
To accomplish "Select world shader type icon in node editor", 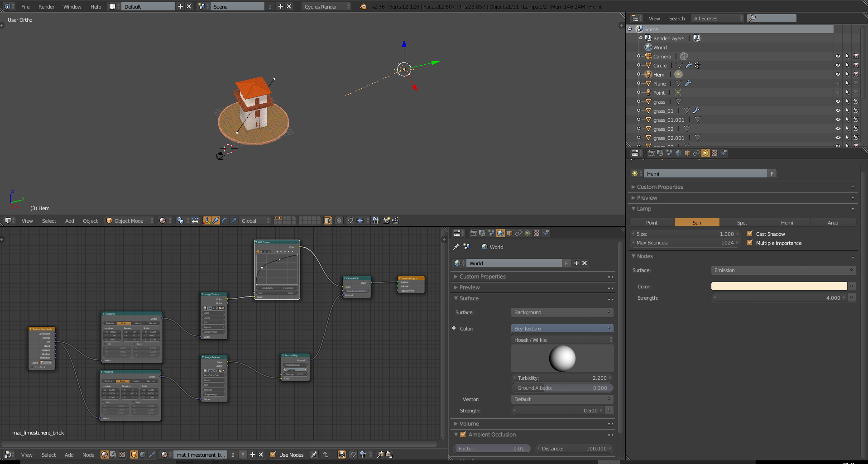I will point(143,454).
